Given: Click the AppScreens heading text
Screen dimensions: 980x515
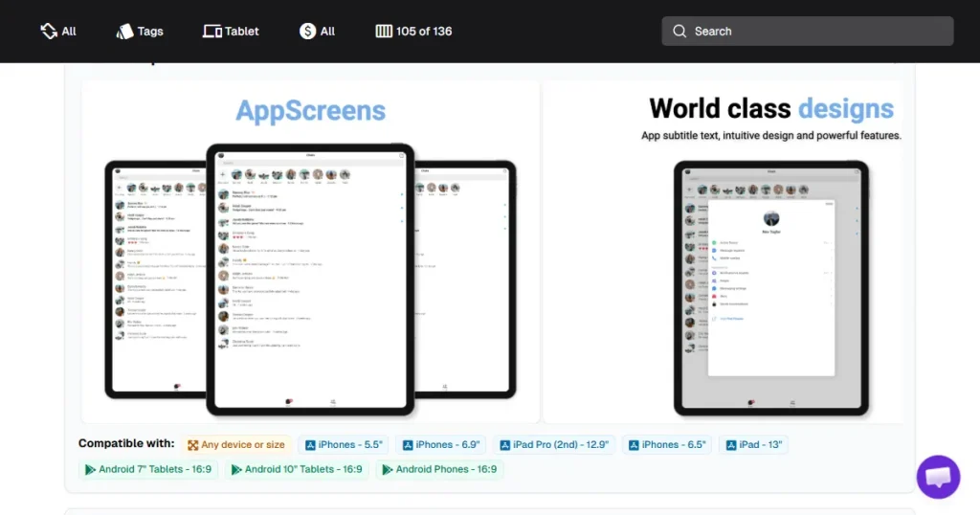Looking at the screenshot, I should (x=311, y=111).
